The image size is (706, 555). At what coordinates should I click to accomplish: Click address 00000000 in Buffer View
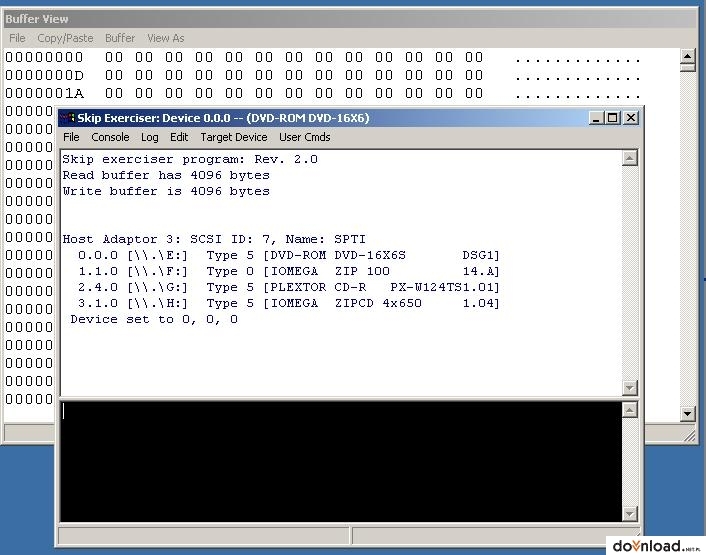tap(45, 58)
